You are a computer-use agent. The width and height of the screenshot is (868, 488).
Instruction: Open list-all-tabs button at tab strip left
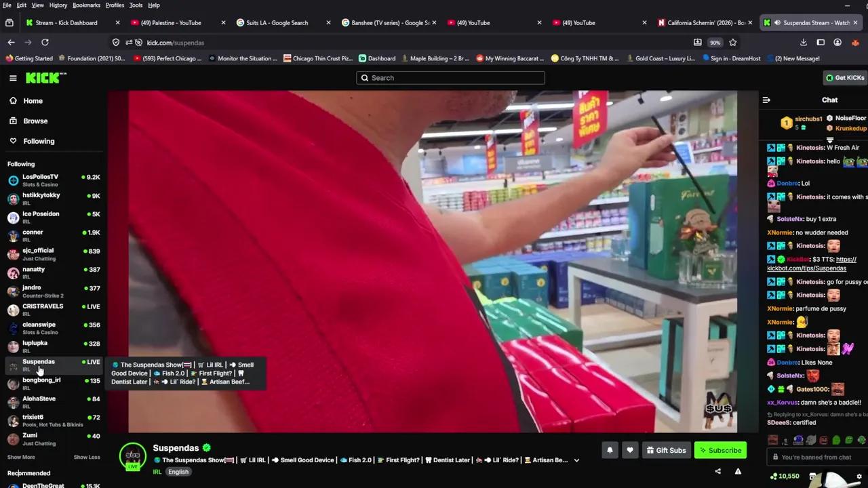(9, 22)
